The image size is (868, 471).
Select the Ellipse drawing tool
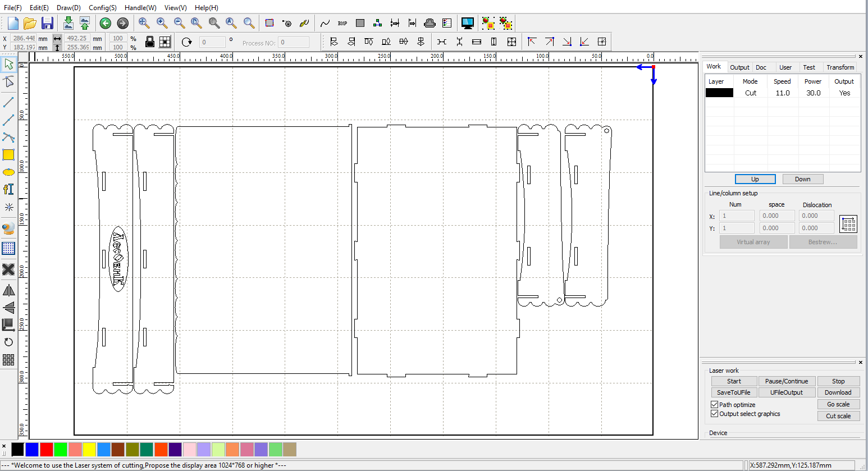(x=8, y=172)
